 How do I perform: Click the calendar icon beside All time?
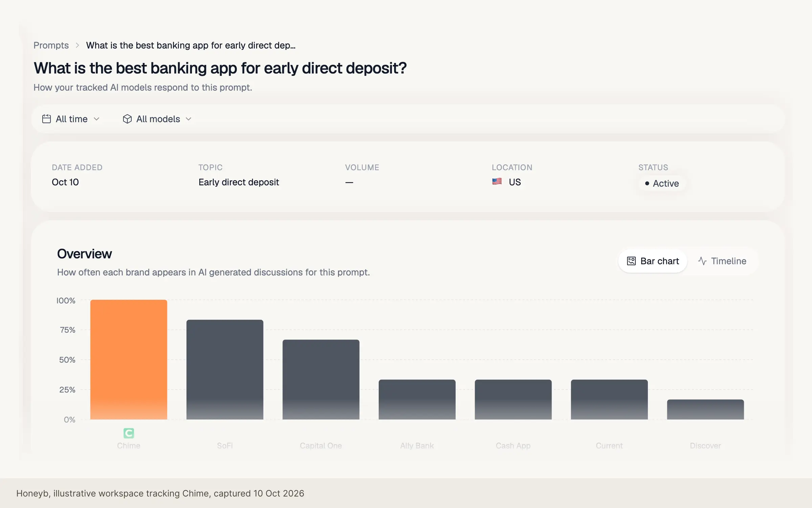[x=46, y=119]
